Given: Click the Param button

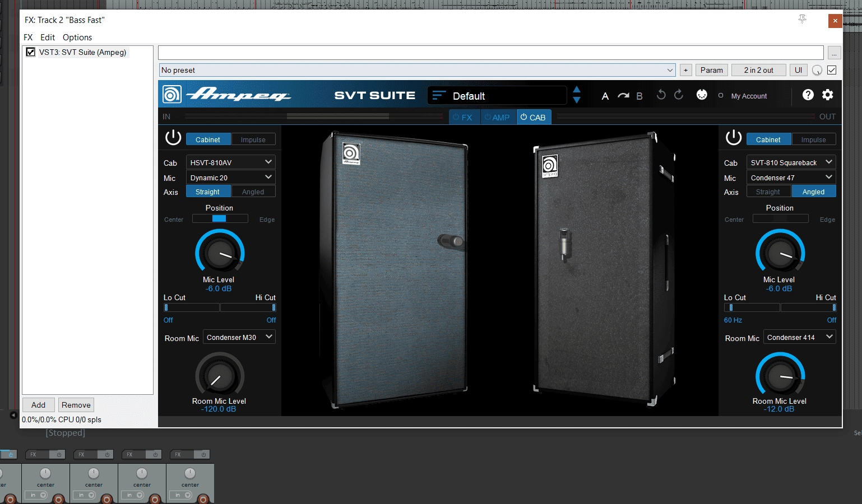Looking at the screenshot, I should pos(712,70).
